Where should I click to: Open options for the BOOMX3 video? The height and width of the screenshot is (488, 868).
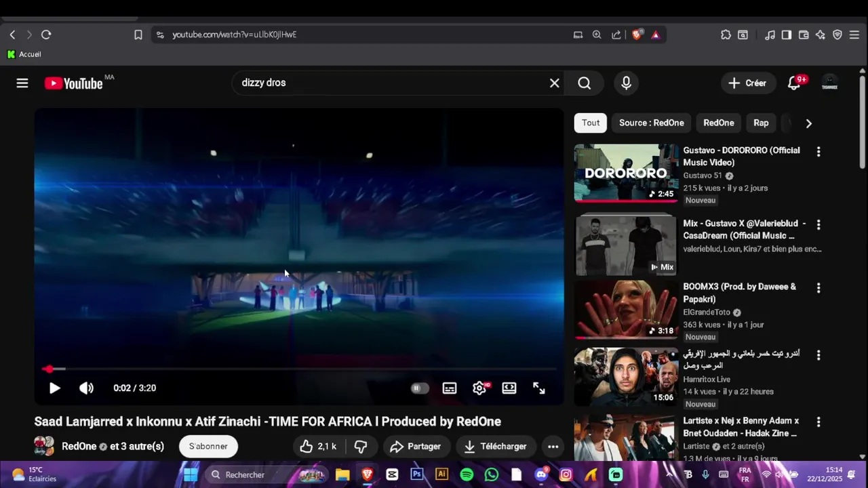tap(818, 288)
